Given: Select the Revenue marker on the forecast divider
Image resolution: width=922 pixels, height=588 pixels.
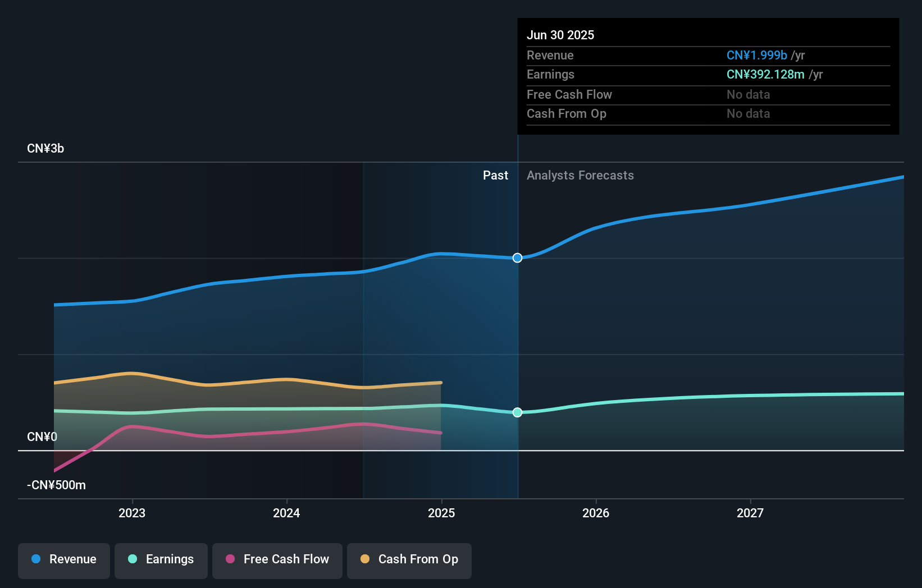Looking at the screenshot, I should (517, 258).
